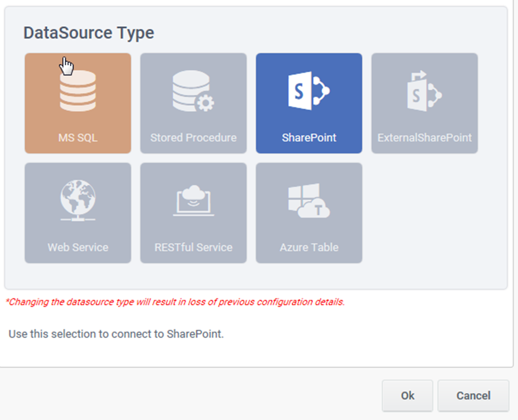The height and width of the screenshot is (420, 518).
Task: Select the MS SQL database icon
Action: click(x=77, y=90)
